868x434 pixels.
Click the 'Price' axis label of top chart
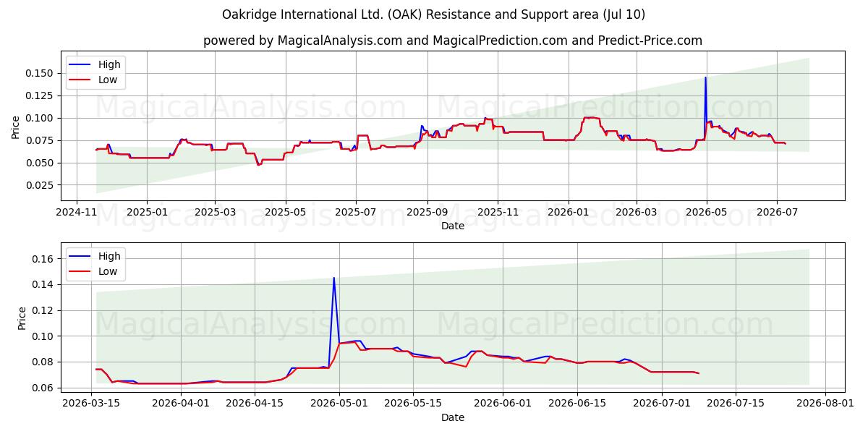[16, 127]
